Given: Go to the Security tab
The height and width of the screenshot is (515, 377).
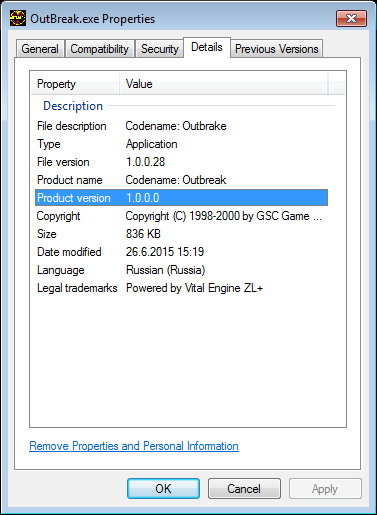Looking at the screenshot, I should 160,49.
